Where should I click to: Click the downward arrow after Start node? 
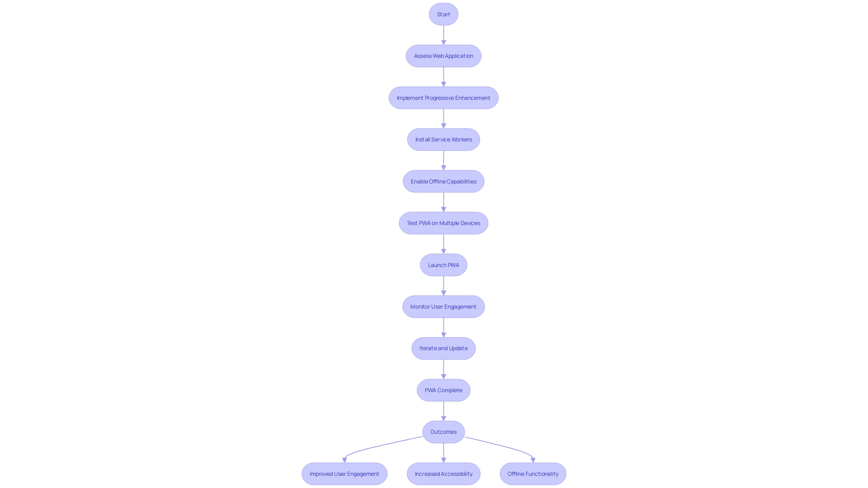pos(443,41)
